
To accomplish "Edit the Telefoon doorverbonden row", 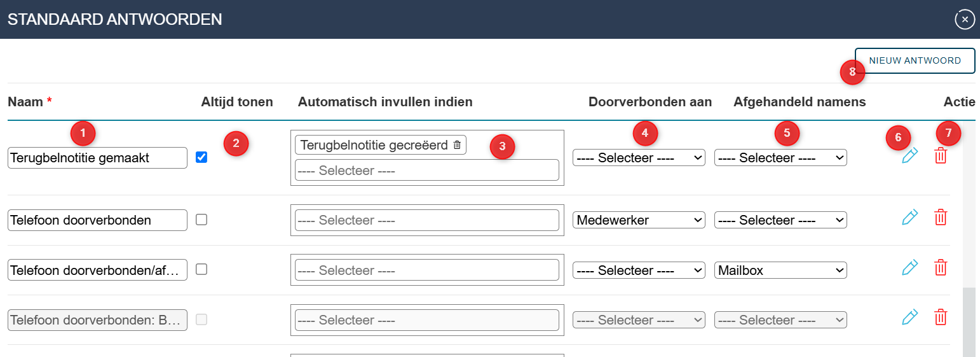I will coord(909,218).
